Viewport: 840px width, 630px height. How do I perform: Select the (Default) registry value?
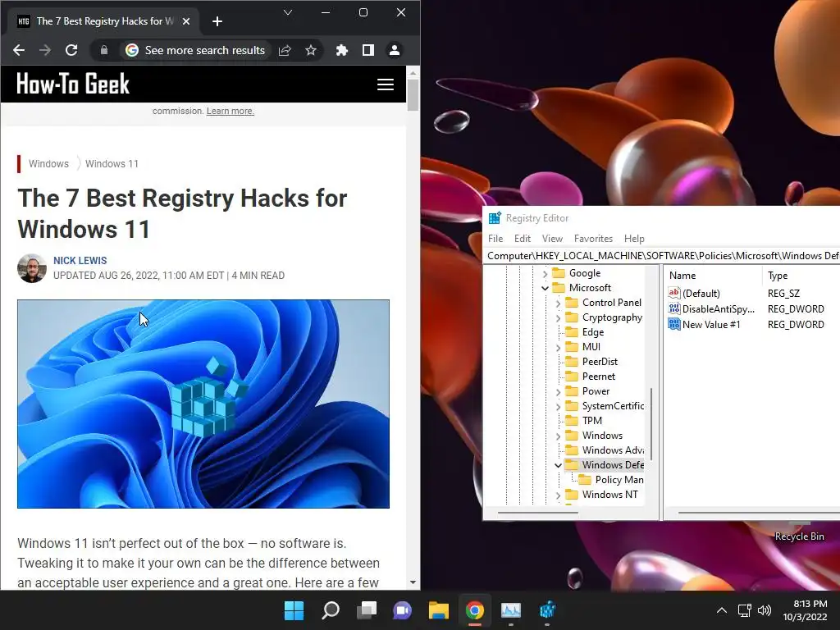(701, 294)
